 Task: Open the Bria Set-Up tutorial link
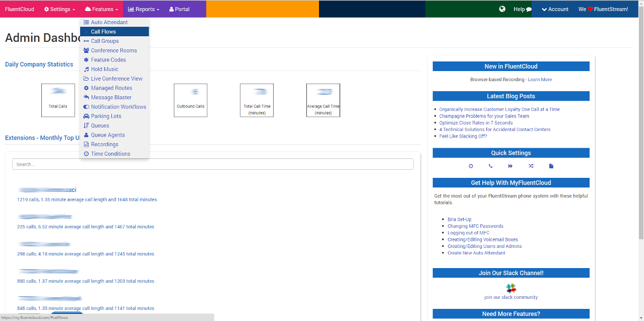[459, 220]
